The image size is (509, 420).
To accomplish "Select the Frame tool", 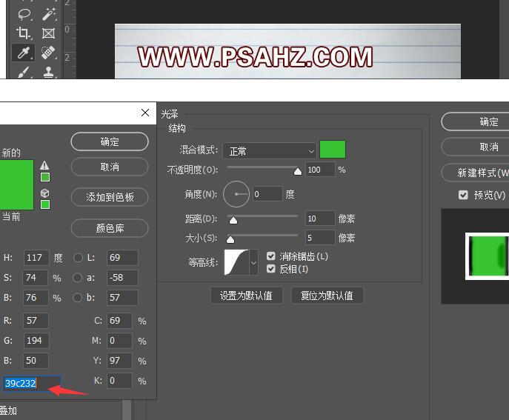I will (48, 33).
